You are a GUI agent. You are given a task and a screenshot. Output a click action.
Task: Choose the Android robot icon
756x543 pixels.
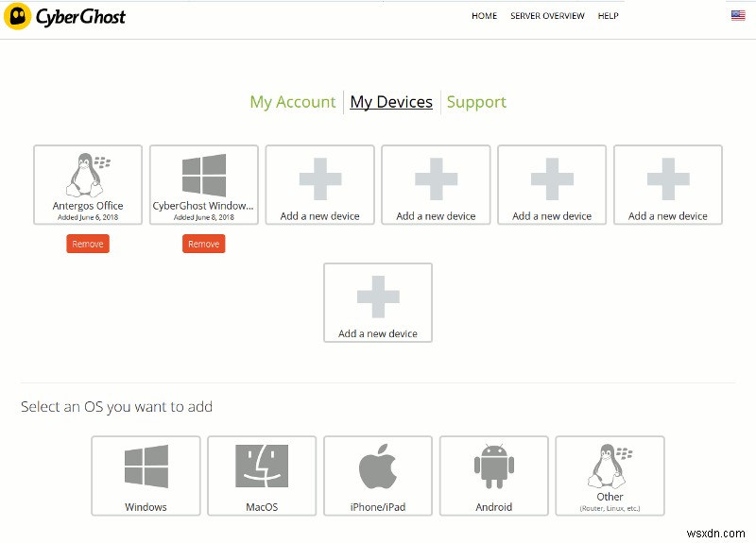pos(493,467)
